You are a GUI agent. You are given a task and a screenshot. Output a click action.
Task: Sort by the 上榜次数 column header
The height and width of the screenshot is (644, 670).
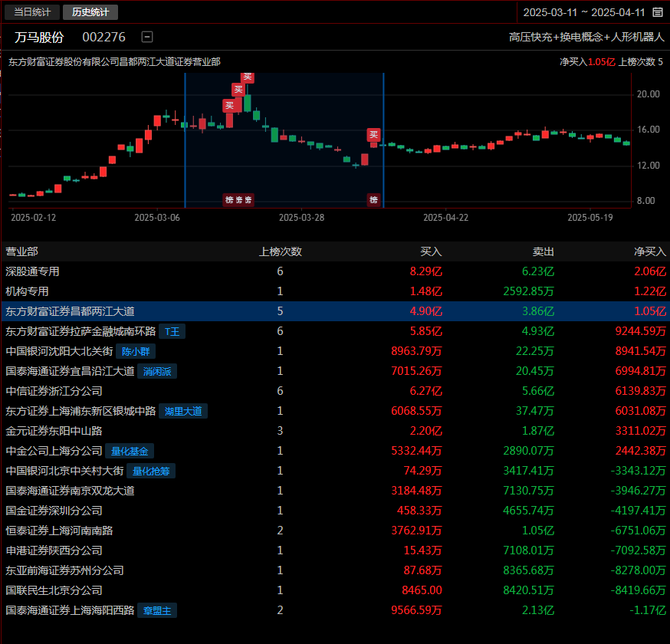tap(281, 251)
